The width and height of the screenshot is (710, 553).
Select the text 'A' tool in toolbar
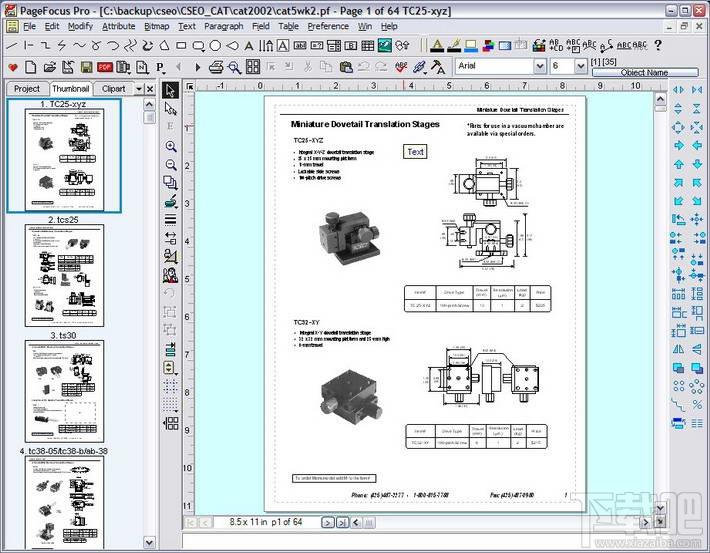(x=249, y=45)
